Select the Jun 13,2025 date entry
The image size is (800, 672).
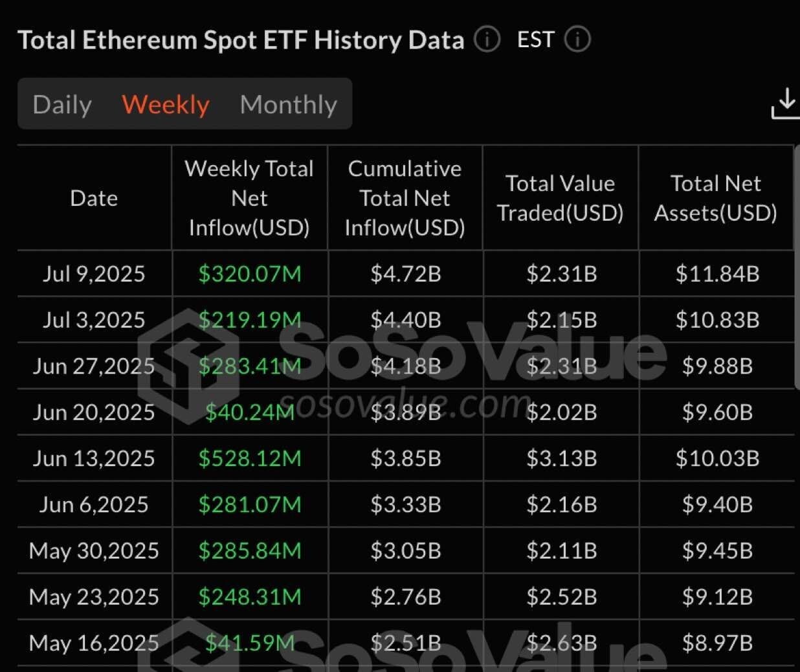94,458
